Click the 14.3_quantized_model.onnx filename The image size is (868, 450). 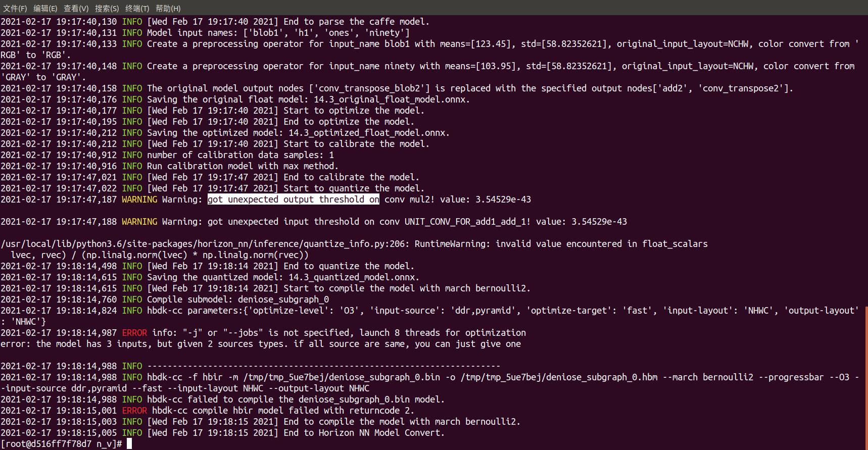click(353, 277)
